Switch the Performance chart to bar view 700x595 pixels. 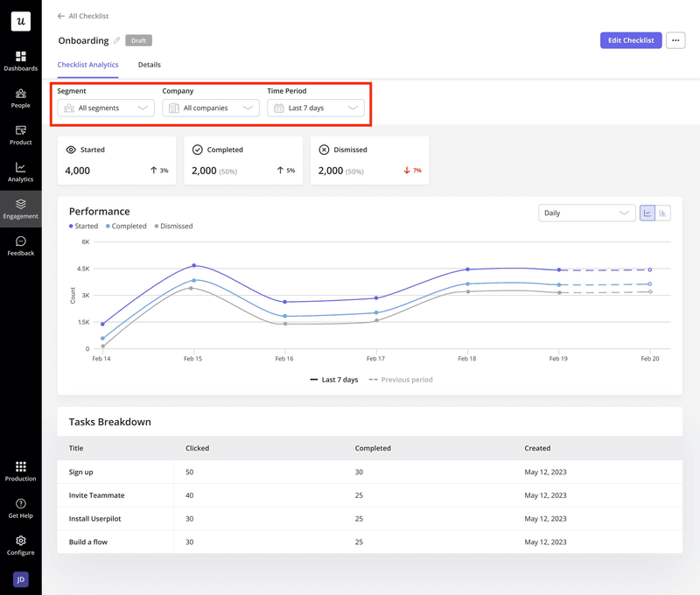[x=662, y=213]
